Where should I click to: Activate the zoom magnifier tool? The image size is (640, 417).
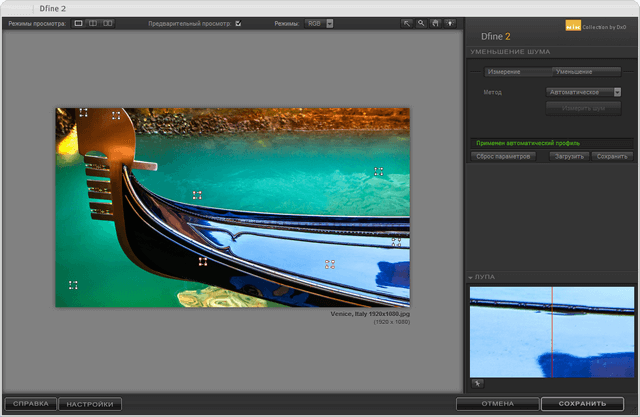[421, 22]
